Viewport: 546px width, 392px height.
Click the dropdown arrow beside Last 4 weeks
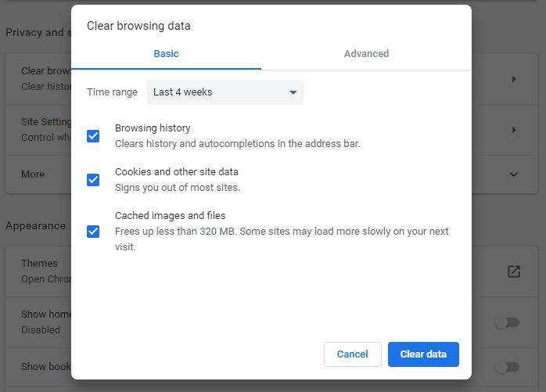293,92
